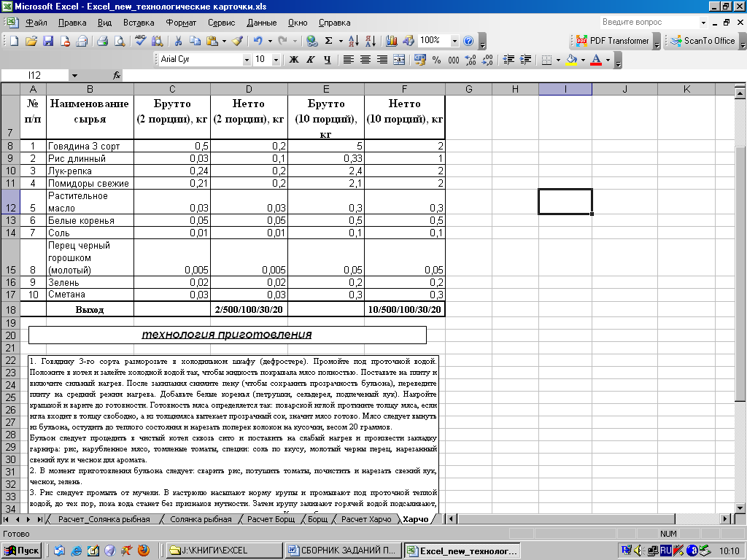Toggle align right
Image resolution: width=747 pixels, height=560 pixels.
(x=382, y=60)
